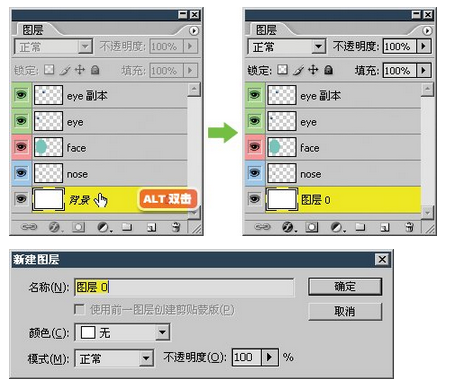This screenshot has width=455, height=388.
Task: Open 不透明度 slider arrow in dialog
Action: click(x=270, y=357)
